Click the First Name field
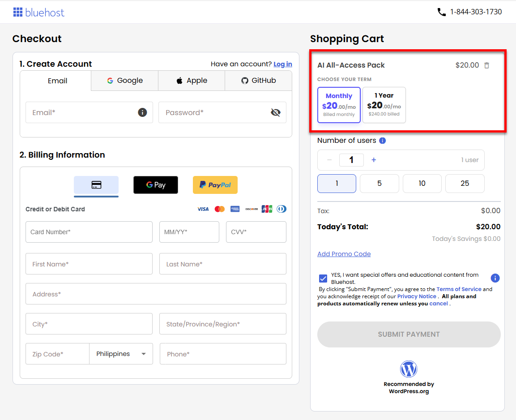 click(89, 264)
